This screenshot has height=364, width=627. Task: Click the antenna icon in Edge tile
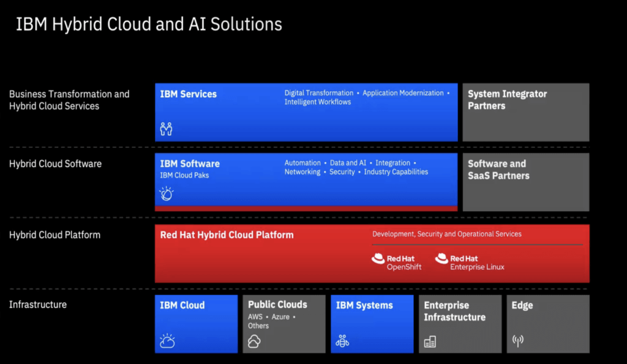point(518,341)
